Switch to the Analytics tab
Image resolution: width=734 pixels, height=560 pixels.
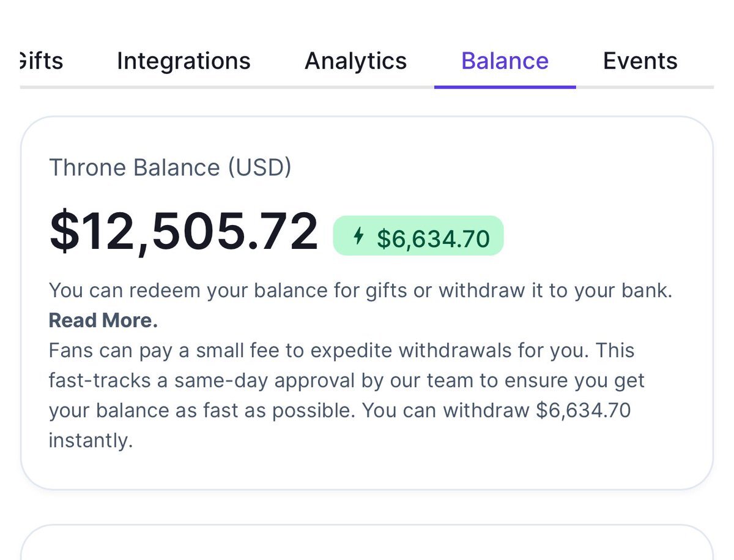coord(355,61)
